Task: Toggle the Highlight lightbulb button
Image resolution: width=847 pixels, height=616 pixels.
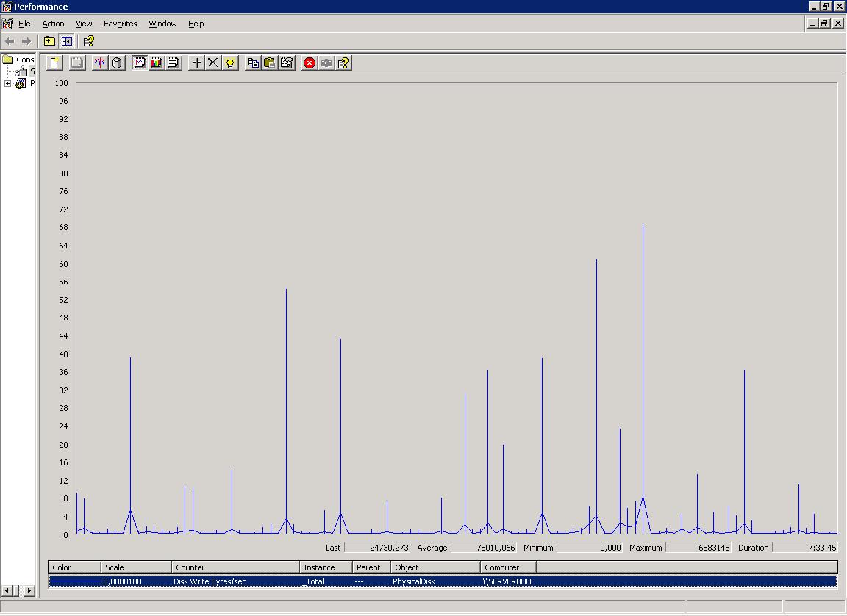Action: [230, 63]
